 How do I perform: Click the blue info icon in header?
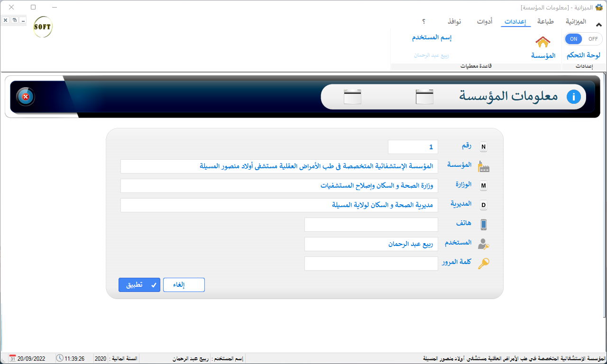click(573, 97)
